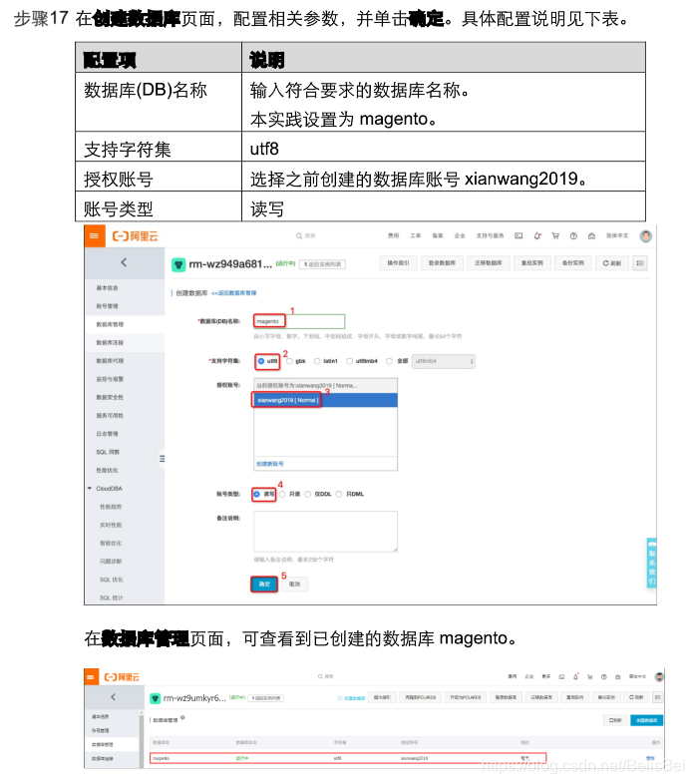Click 登录数据库 button on create-database page

point(442,263)
